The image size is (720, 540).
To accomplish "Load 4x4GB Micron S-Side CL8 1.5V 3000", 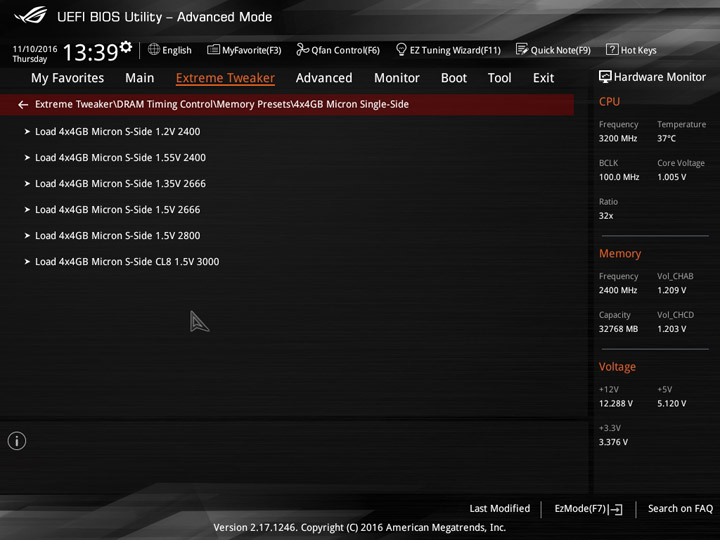I will [127, 262].
